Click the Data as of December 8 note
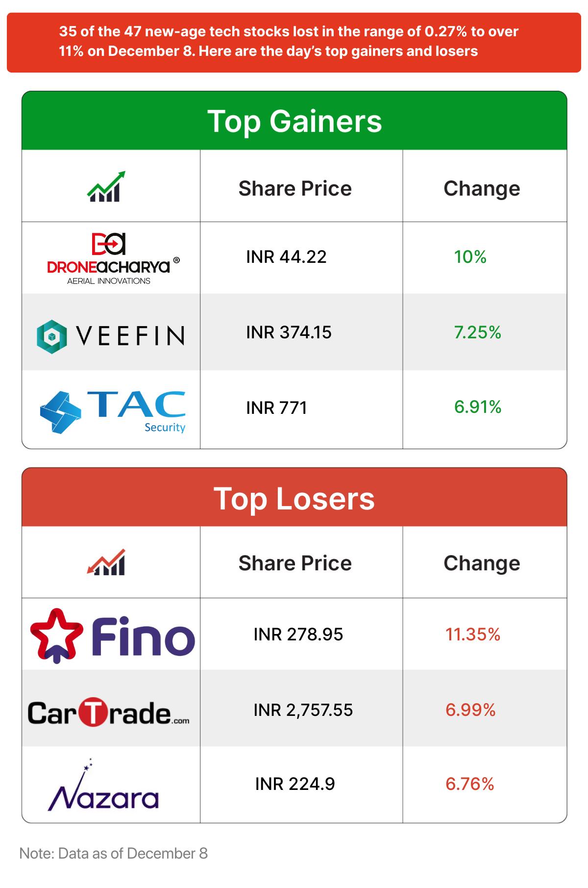588x888 pixels. tap(114, 854)
